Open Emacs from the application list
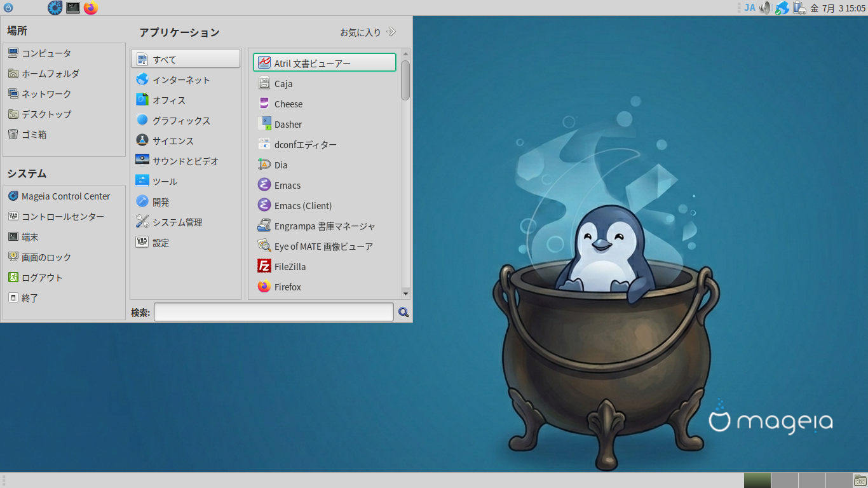Screen dimensions: 868x488 pos(324,185)
